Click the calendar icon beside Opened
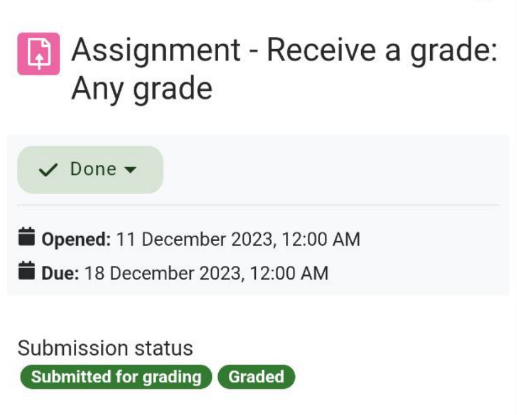 click(x=27, y=237)
